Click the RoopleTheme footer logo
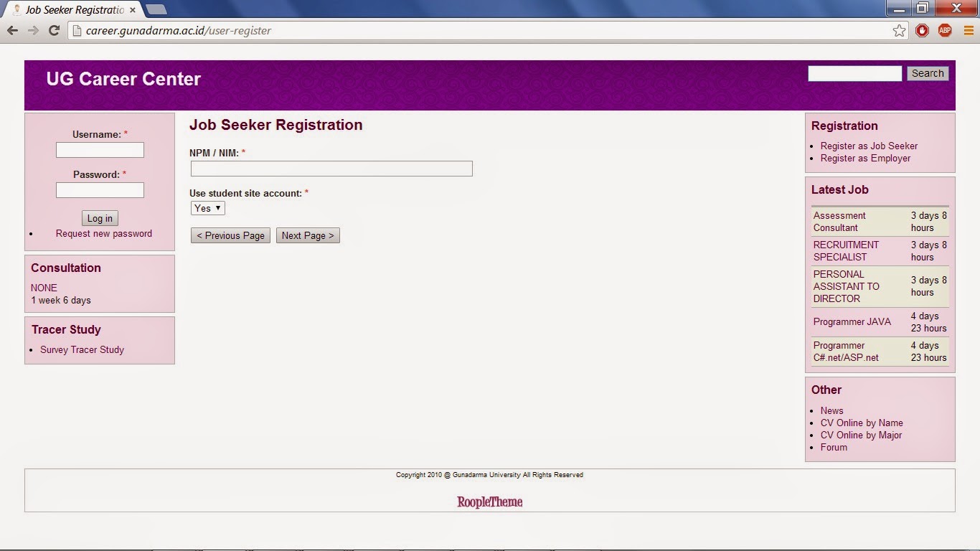980x551 pixels. tap(490, 501)
